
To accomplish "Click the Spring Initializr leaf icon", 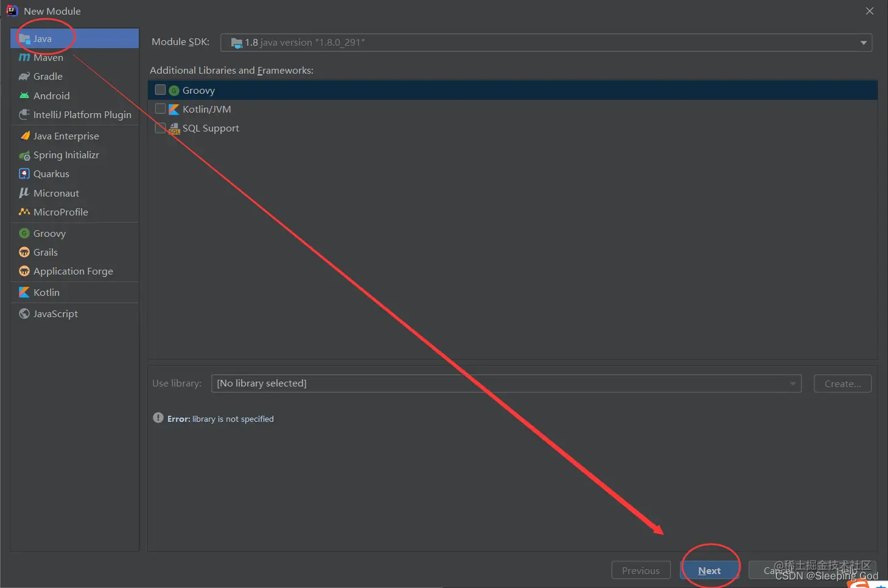I will pos(24,155).
